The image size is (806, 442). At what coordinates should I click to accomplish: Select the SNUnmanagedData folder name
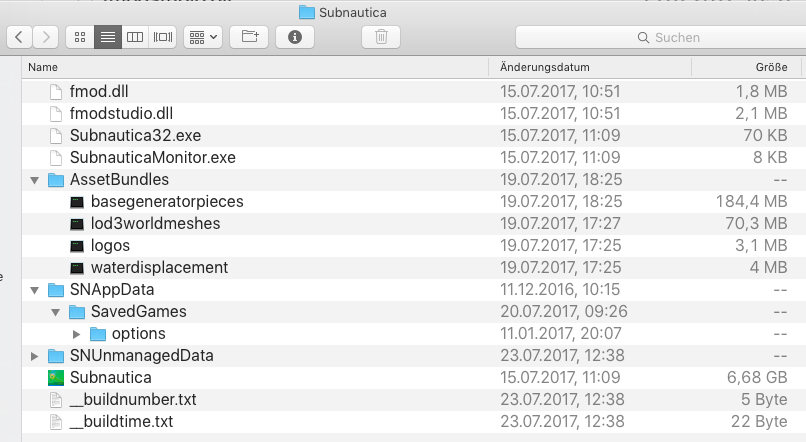[x=141, y=356]
